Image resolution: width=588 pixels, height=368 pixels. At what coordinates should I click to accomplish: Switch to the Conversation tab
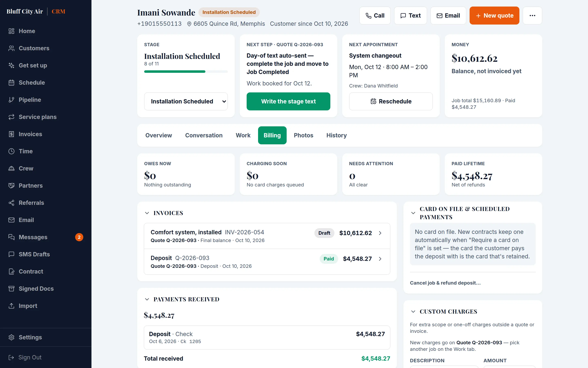204,135
